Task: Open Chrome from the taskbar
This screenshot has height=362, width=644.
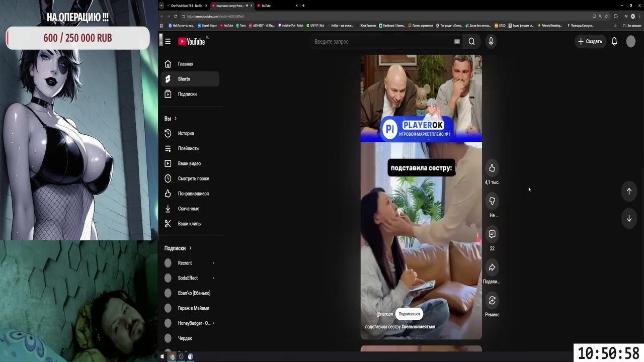Action: pyautogui.click(x=172, y=356)
